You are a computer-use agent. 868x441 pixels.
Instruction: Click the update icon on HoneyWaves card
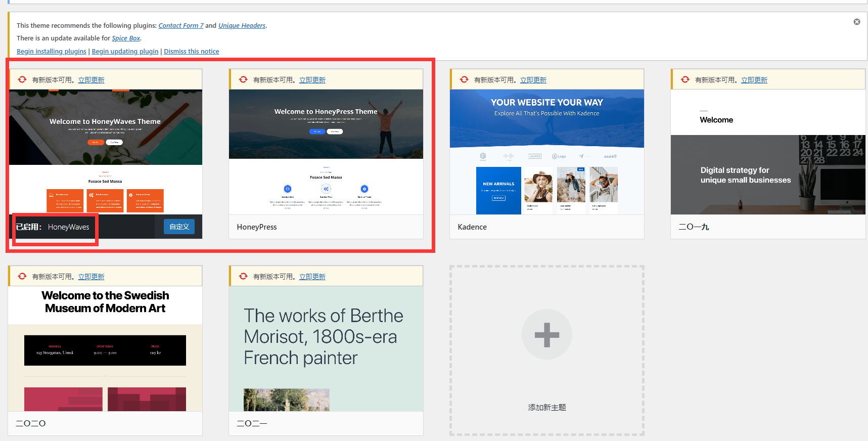click(22, 79)
